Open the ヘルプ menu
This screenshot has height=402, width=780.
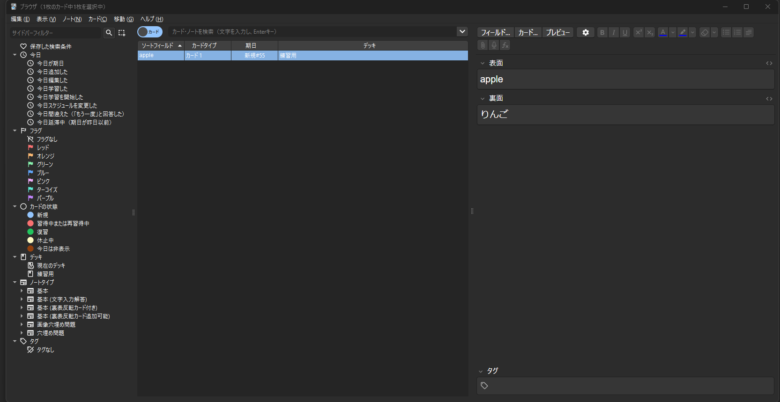point(151,19)
